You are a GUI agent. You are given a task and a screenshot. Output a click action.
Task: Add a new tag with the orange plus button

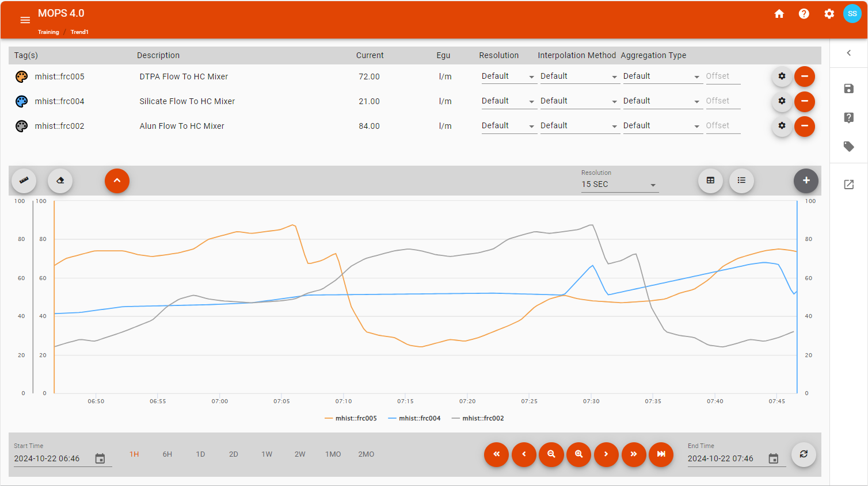pos(806,180)
